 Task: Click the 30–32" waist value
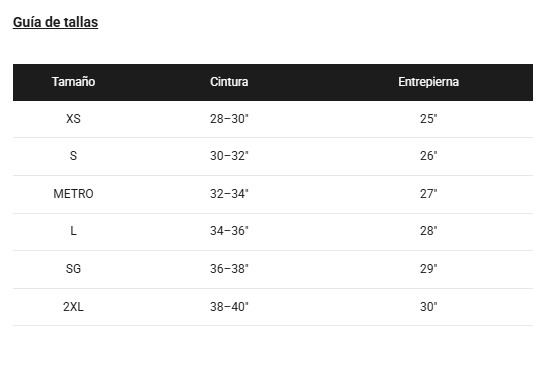coord(229,156)
